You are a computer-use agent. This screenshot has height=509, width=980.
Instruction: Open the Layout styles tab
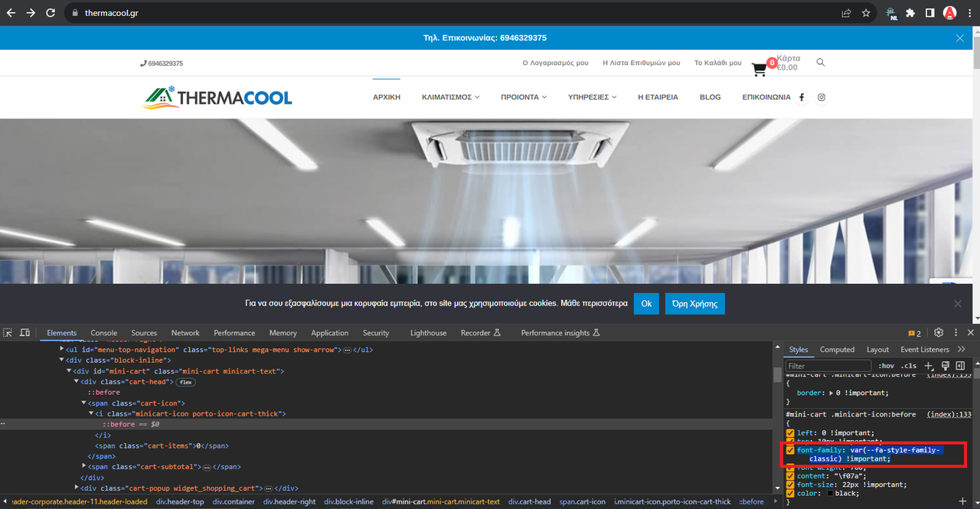click(877, 350)
